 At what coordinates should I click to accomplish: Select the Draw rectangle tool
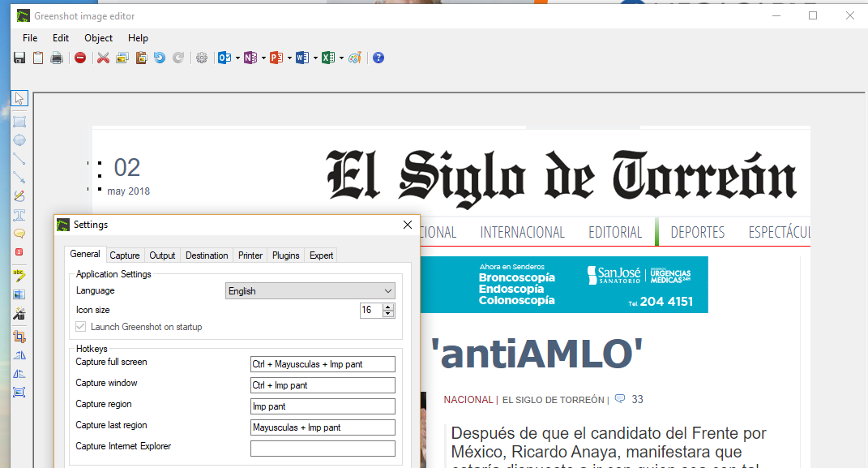tap(19, 122)
